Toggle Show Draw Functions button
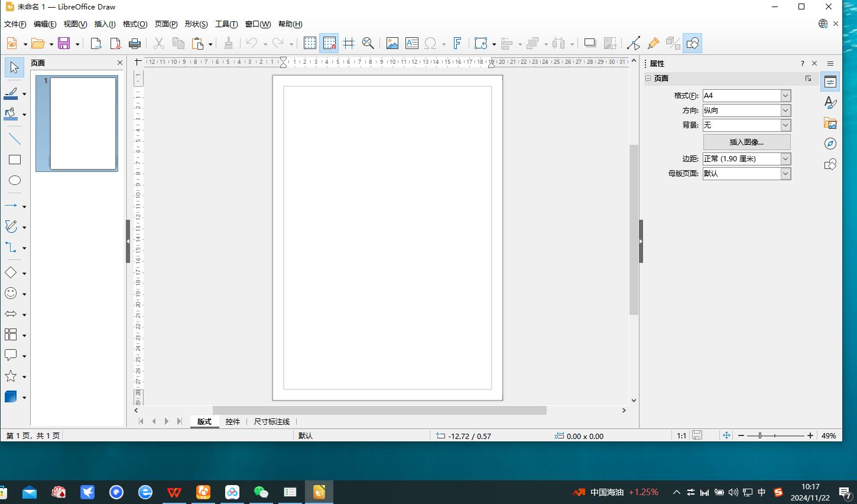The width and height of the screenshot is (857, 504). click(x=693, y=43)
